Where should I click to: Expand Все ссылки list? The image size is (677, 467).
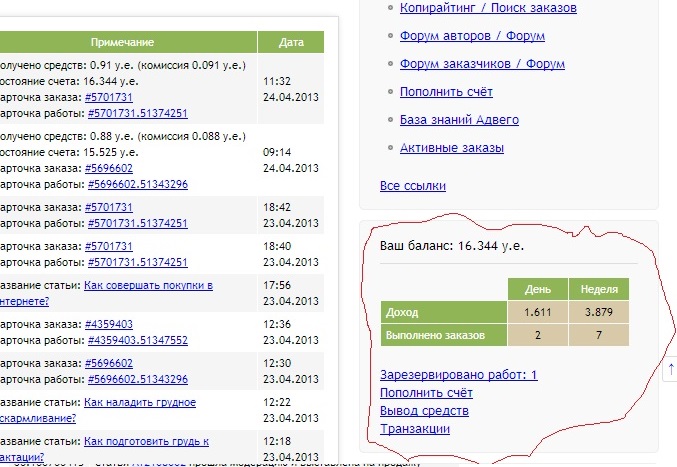tap(412, 186)
